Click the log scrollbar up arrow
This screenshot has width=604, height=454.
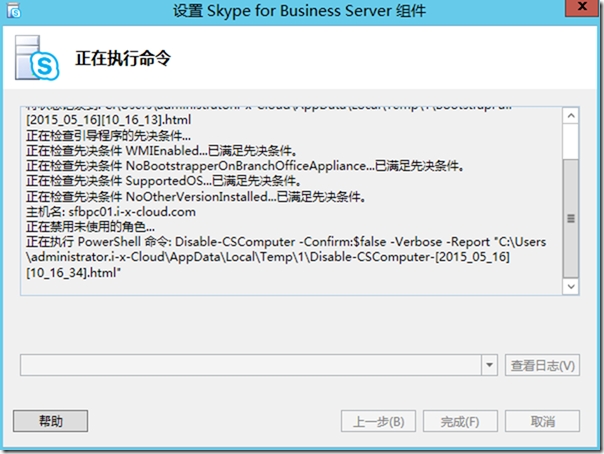(x=571, y=116)
